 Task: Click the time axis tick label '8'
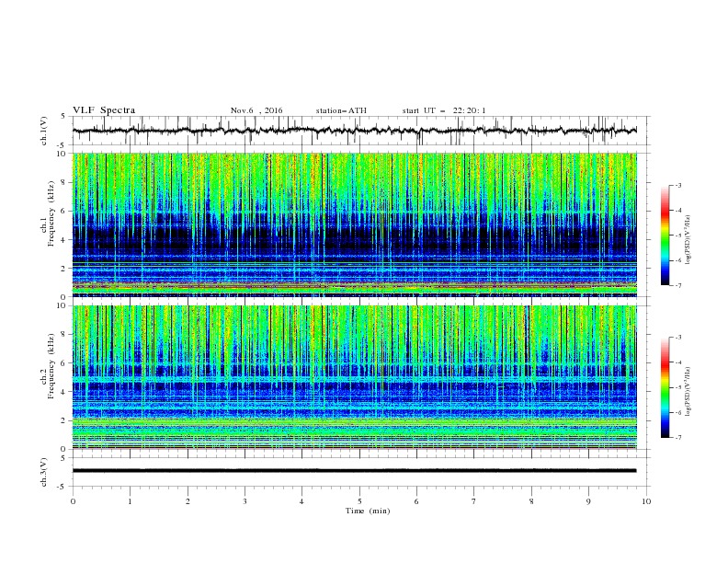coord(531,501)
